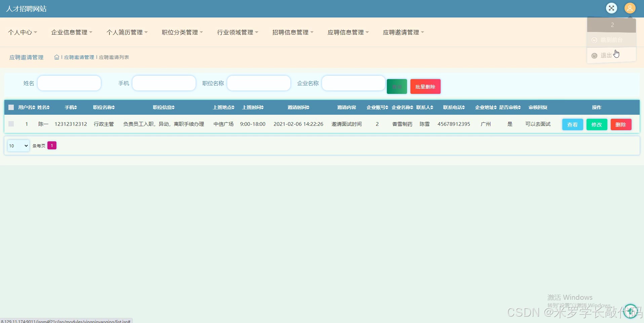The height and width of the screenshot is (323, 644).
Task: Sort the table by 是否审核 column
Action: click(510, 107)
